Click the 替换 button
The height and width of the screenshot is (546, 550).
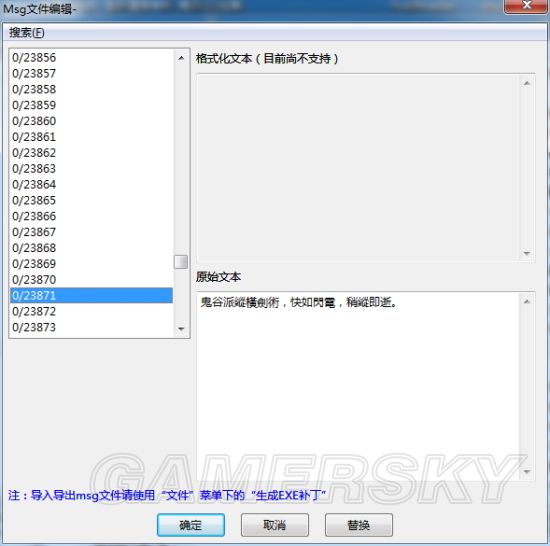358,525
